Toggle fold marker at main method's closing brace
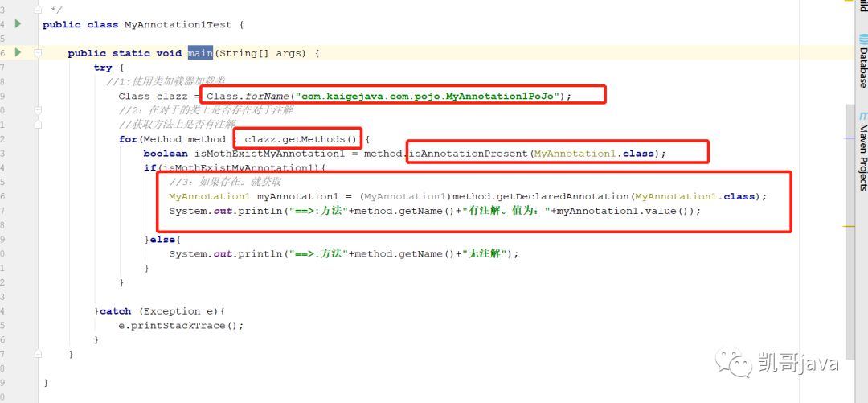The width and height of the screenshot is (868, 403). [x=38, y=353]
